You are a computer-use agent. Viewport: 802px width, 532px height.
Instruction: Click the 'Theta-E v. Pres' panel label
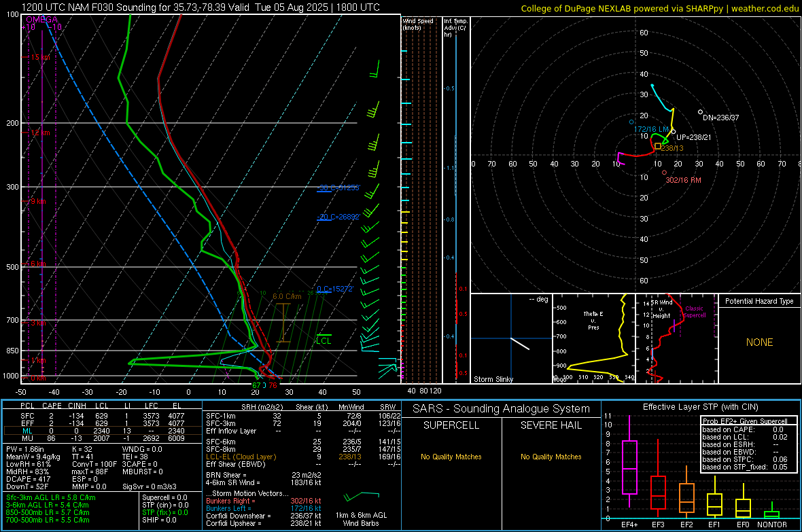pyautogui.click(x=593, y=320)
